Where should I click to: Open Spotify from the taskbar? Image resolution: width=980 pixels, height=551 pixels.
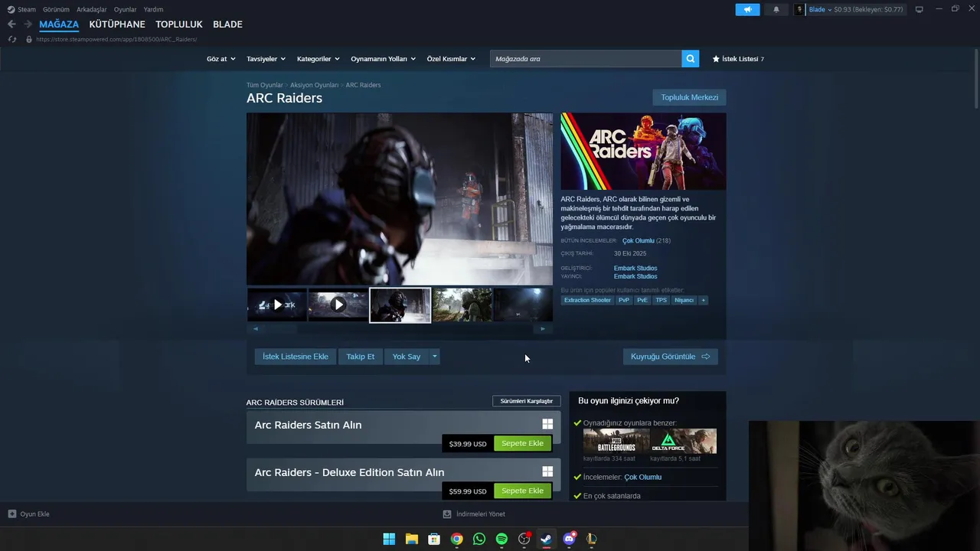[x=501, y=539]
